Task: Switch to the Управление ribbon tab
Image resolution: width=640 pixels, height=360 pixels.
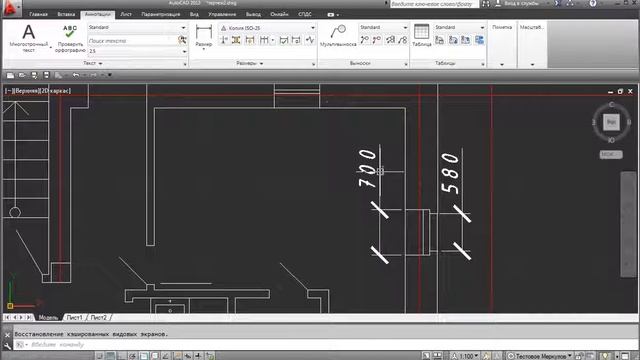Action: (x=222, y=14)
